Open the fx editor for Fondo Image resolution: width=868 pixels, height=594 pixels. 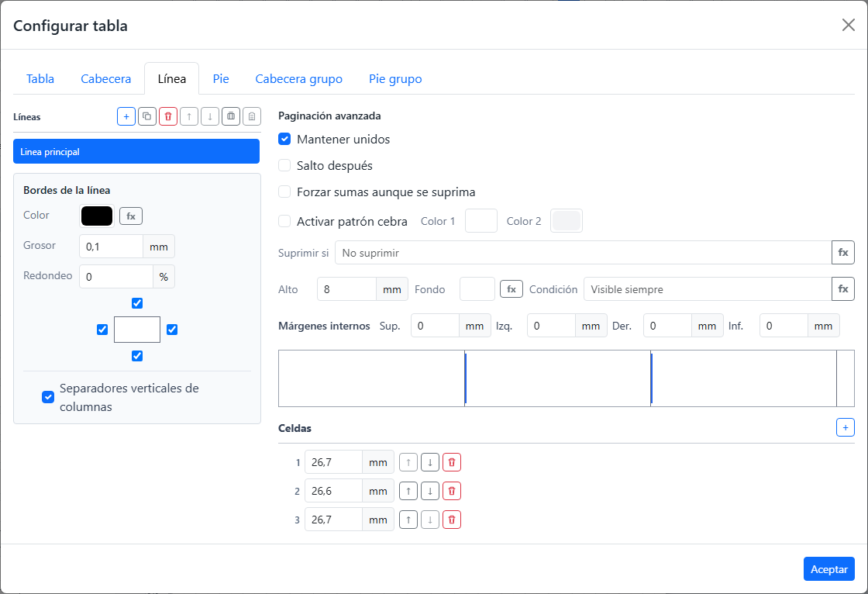pyautogui.click(x=511, y=289)
